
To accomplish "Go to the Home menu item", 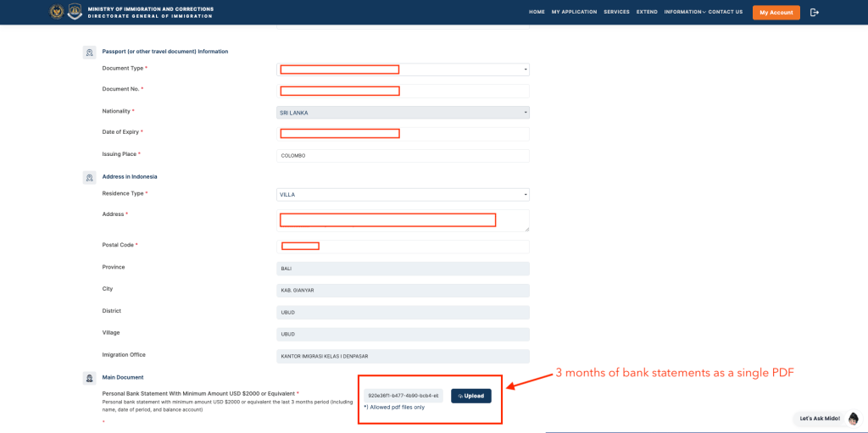I will tap(537, 12).
